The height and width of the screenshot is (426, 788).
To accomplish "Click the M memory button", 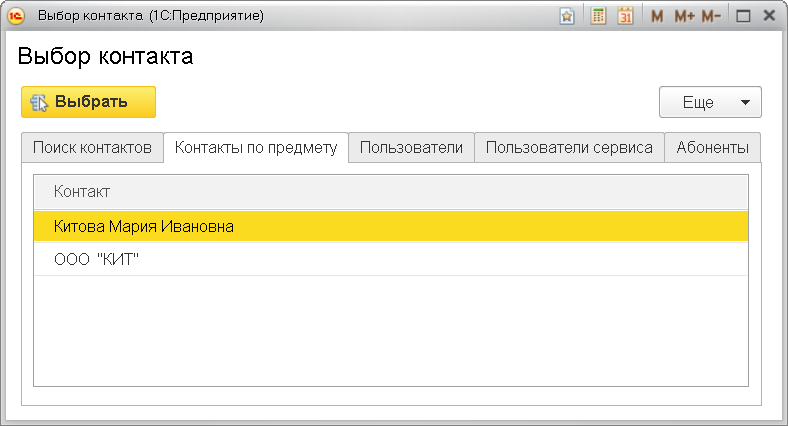I will (x=657, y=16).
